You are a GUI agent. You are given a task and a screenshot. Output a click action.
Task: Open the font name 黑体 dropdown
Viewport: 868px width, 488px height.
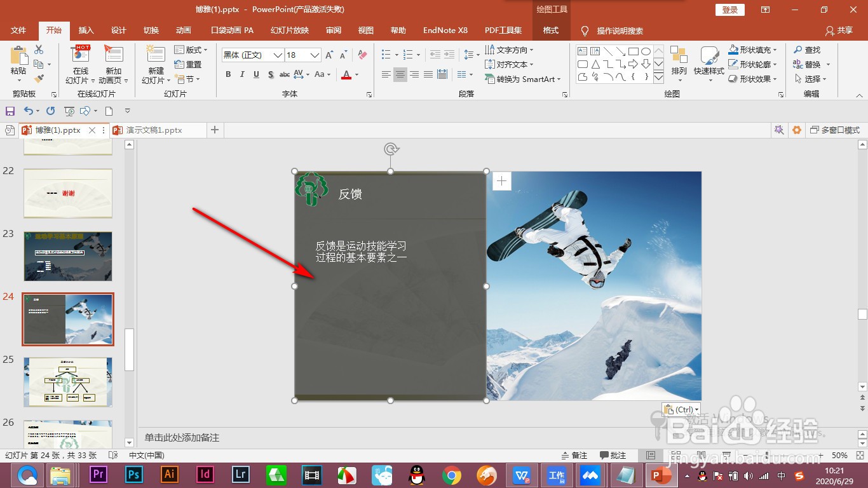click(278, 55)
